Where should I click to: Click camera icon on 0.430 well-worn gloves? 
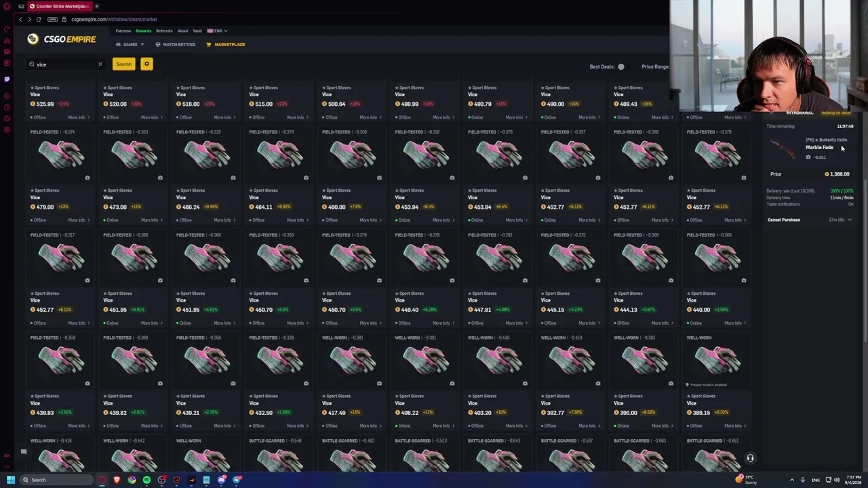click(525, 384)
